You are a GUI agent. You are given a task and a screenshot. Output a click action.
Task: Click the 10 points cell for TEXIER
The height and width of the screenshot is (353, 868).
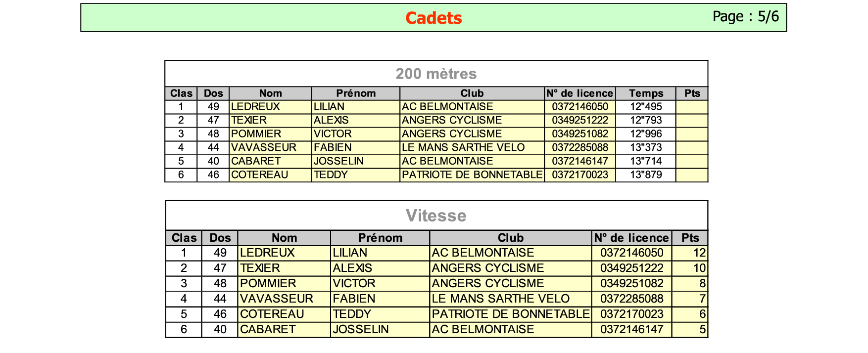[x=690, y=268]
